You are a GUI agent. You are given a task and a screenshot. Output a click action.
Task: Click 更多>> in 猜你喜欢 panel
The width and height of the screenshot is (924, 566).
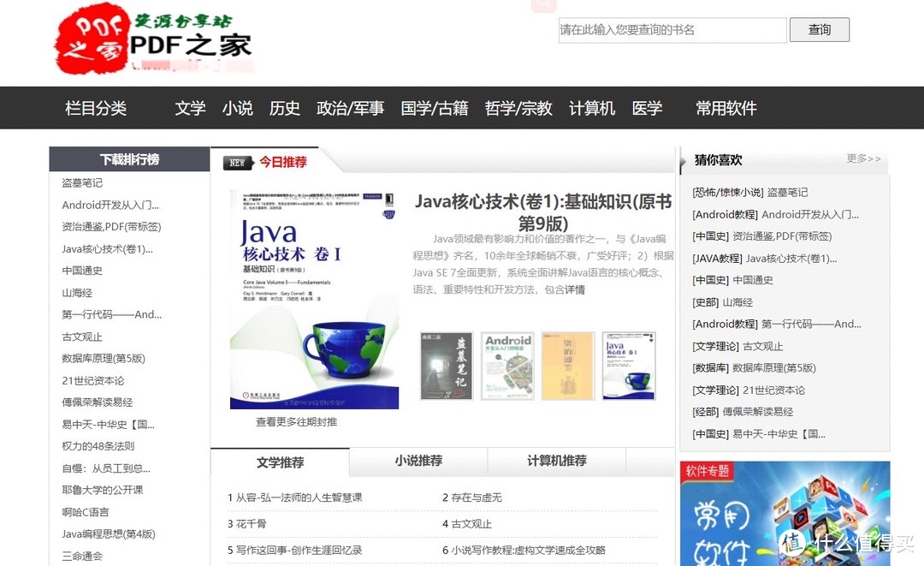pyautogui.click(x=863, y=158)
